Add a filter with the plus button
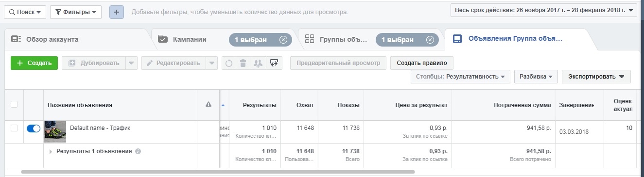The width and height of the screenshot is (644, 177). click(117, 12)
